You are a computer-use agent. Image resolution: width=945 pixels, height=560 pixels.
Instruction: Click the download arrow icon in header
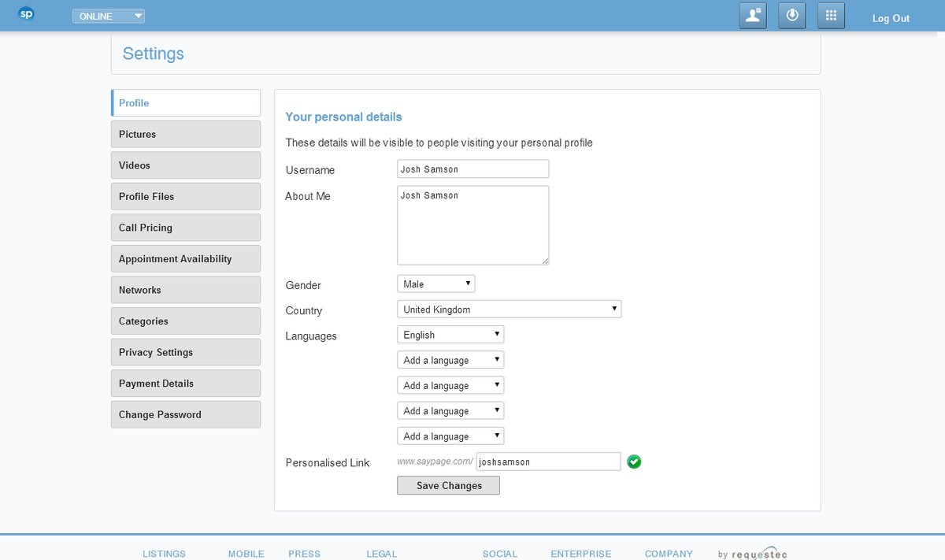point(792,16)
